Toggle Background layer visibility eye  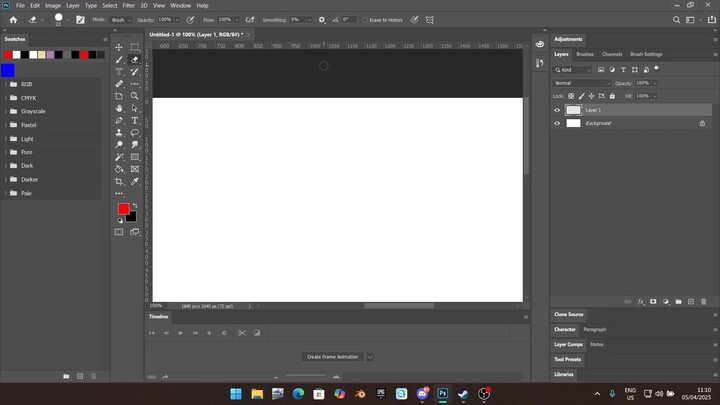(x=558, y=123)
